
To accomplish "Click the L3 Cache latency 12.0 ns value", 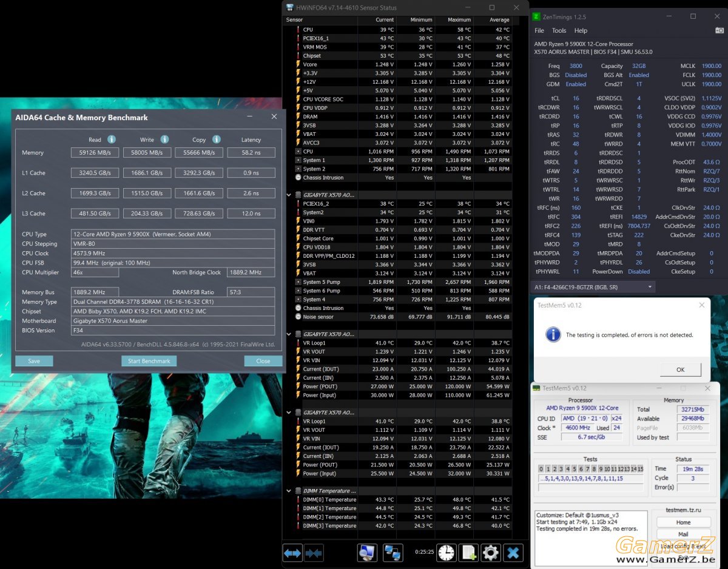I will coord(251,214).
